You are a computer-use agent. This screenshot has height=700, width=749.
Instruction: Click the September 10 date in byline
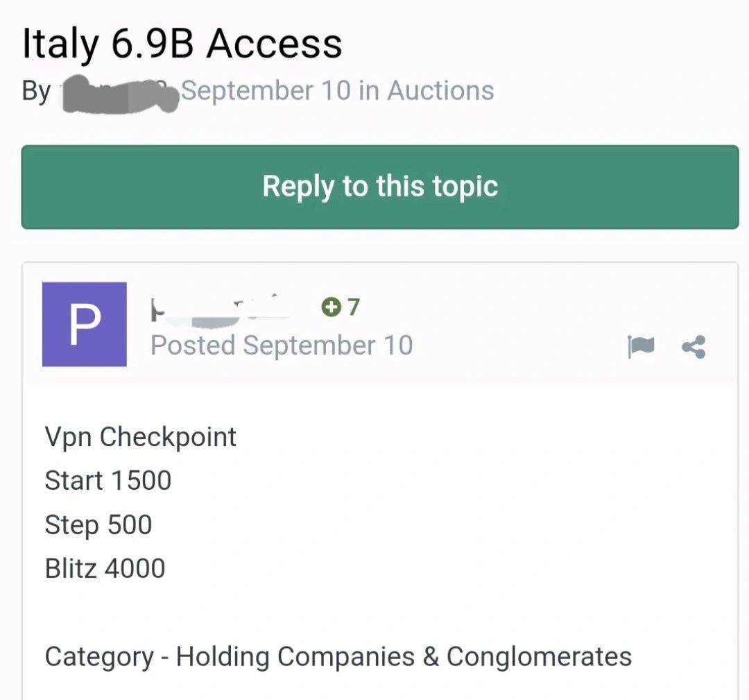266,91
